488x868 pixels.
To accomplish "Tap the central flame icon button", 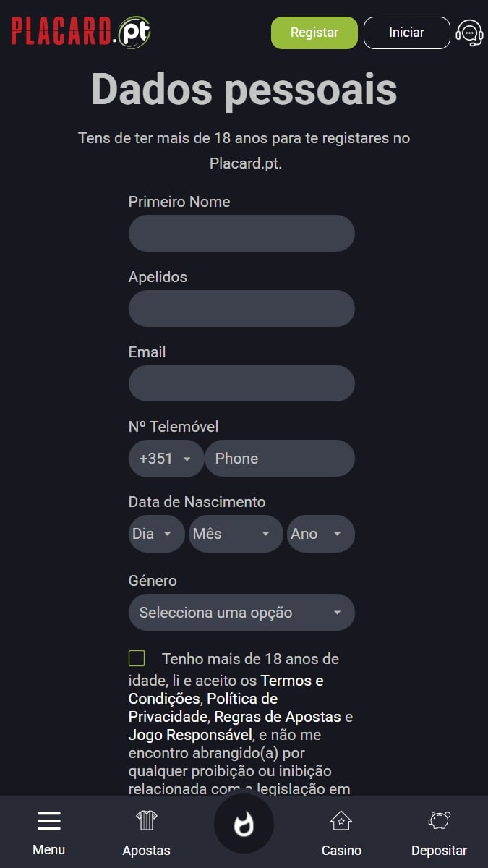I will [244, 824].
